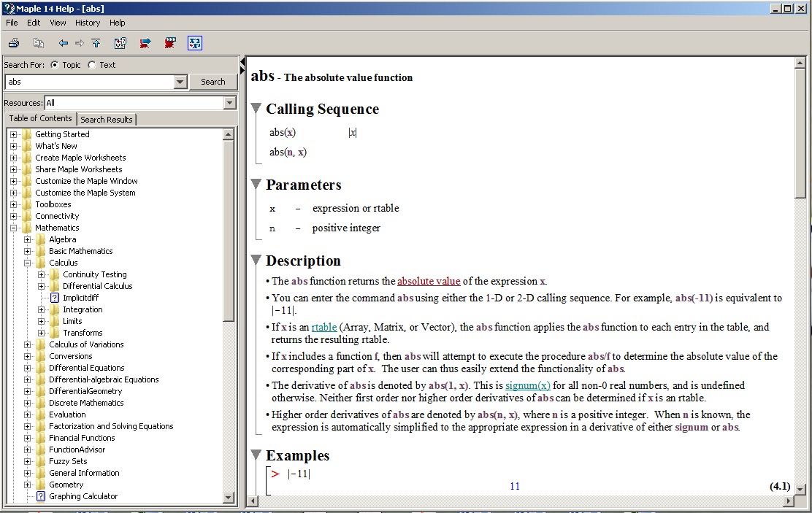Follow the signum(x) link
The width and height of the screenshot is (812, 513).
pyautogui.click(x=528, y=385)
